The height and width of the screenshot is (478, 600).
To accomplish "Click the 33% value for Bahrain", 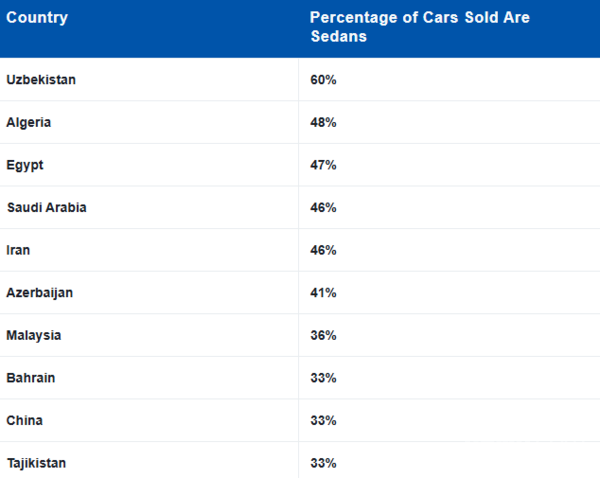I will pyautogui.click(x=323, y=378).
